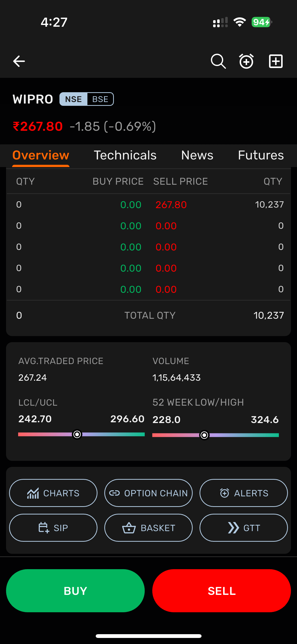Image resolution: width=297 pixels, height=644 pixels.
Task: Tap the LCL/UCL range slider marker
Action: pos(77,434)
